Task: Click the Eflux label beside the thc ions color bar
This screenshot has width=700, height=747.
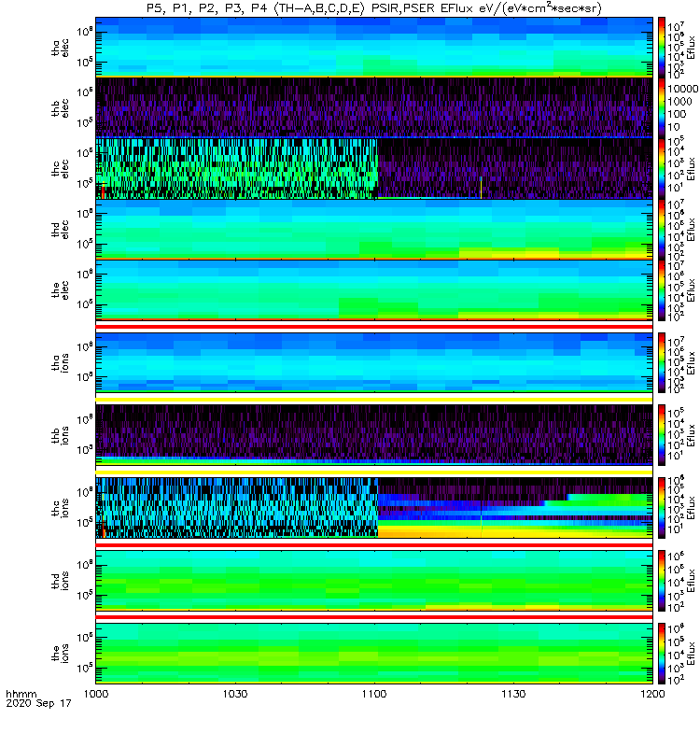Action: pos(692,508)
